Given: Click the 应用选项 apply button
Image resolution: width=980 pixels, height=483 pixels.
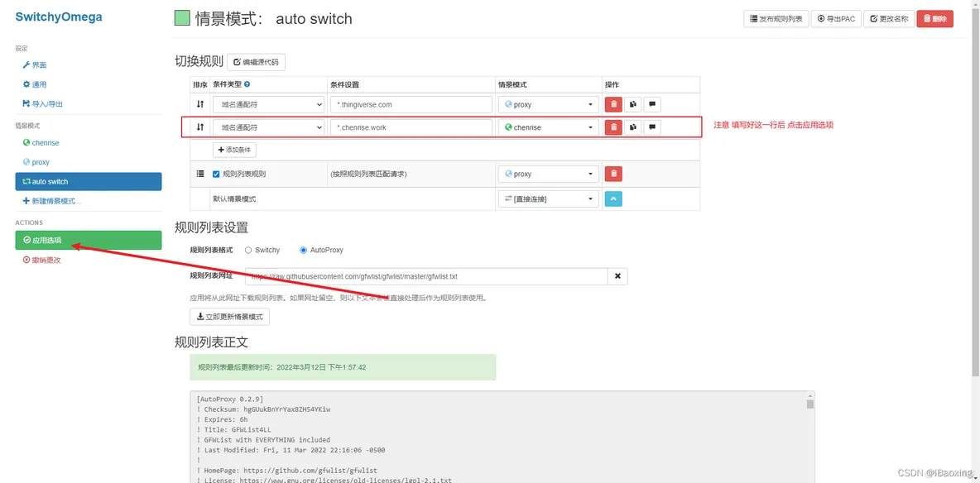Looking at the screenshot, I should (88, 240).
